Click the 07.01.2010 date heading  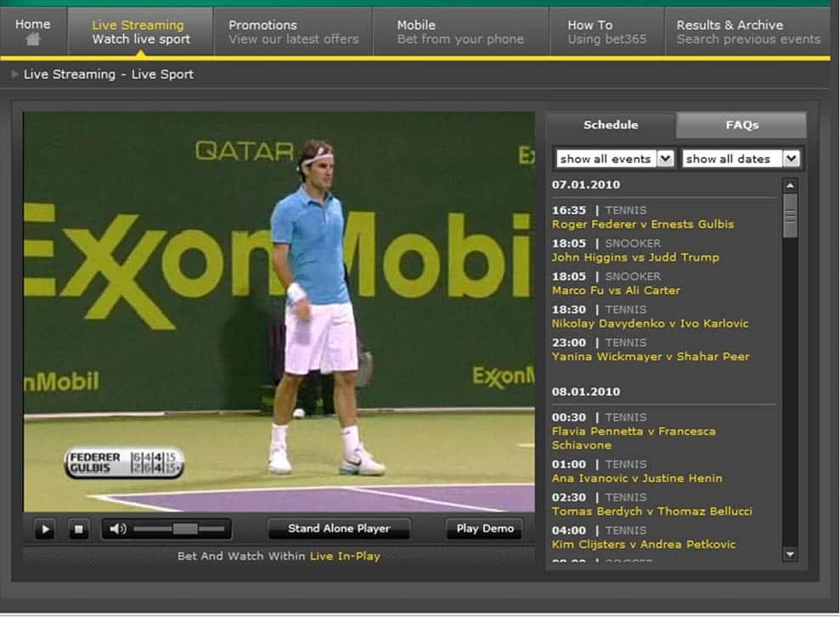(586, 185)
